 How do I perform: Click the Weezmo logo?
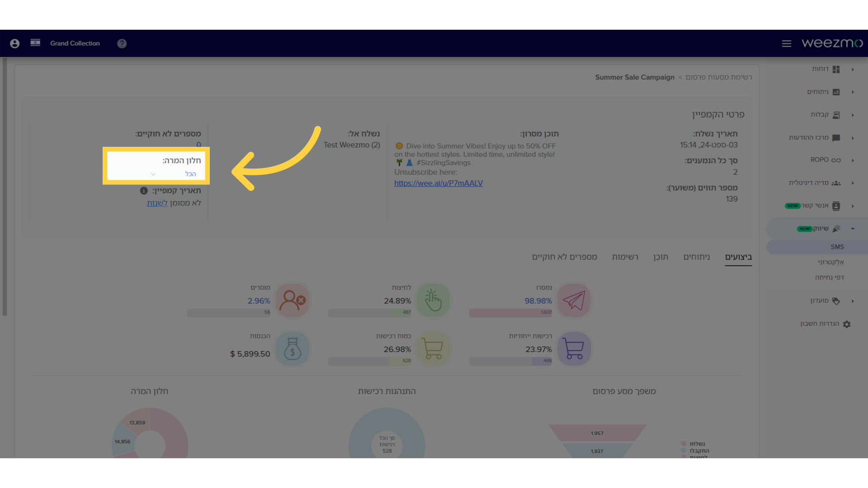[x=832, y=43]
